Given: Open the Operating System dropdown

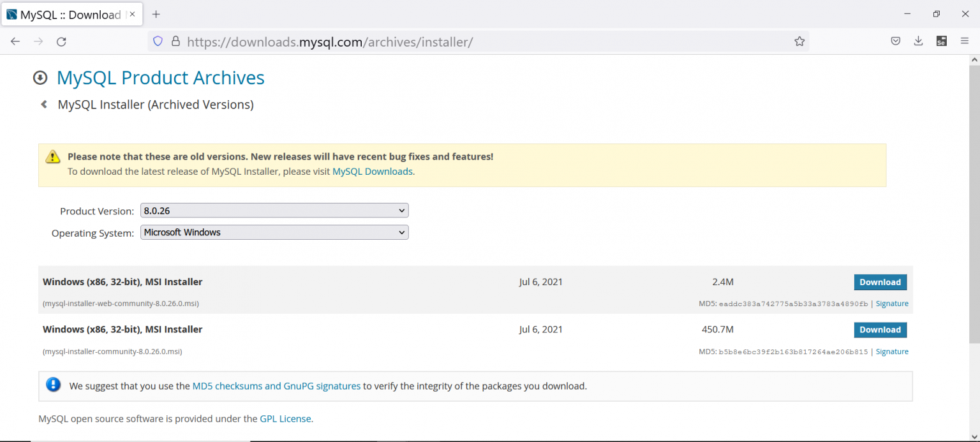Looking at the screenshot, I should (x=274, y=232).
